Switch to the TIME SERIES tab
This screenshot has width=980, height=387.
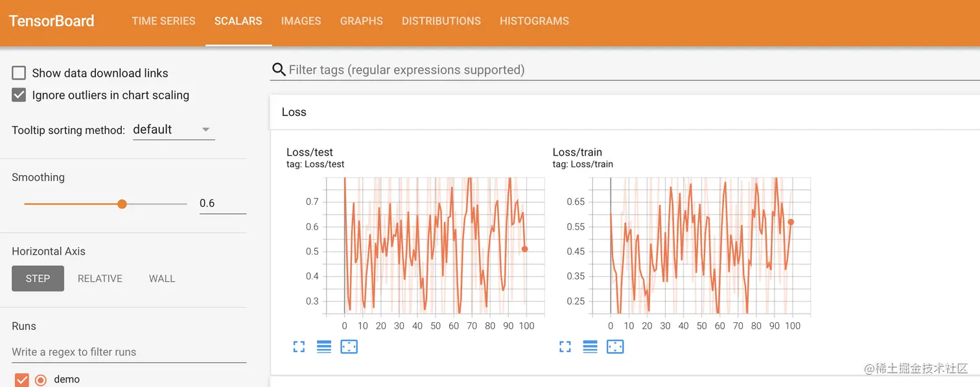coord(163,21)
